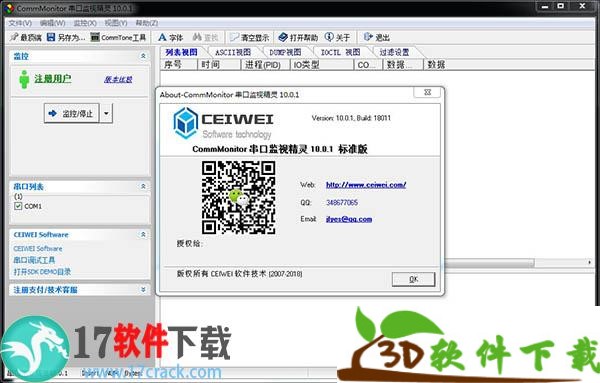Click the QQ number 348677065 link
Screen dimensions: 600x383
[342, 202]
